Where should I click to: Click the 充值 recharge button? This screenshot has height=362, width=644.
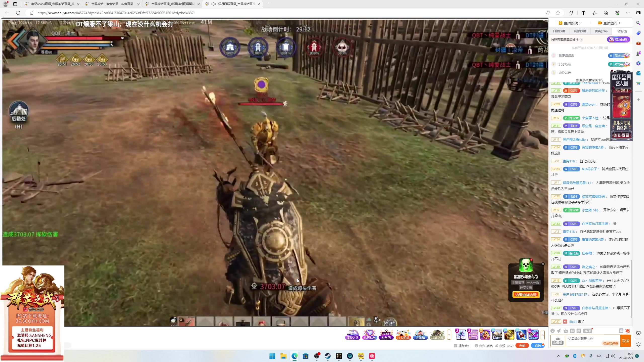click(522, 346)
